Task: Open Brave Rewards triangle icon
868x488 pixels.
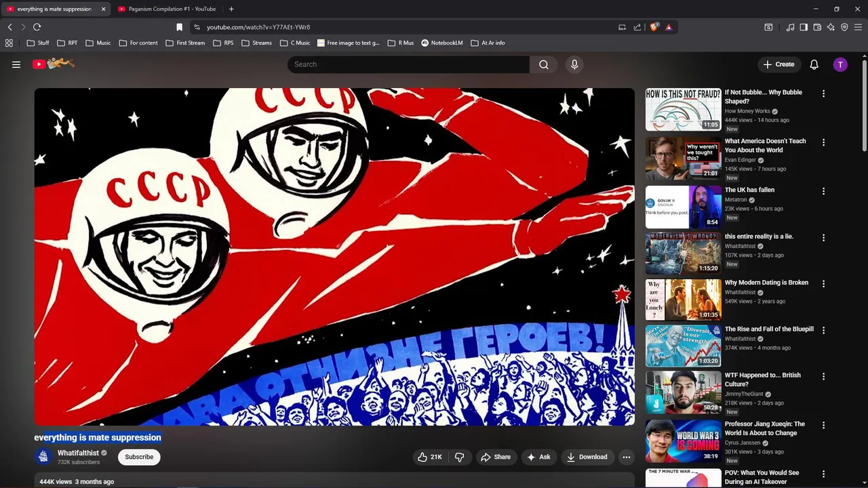Action: [669, 27]
